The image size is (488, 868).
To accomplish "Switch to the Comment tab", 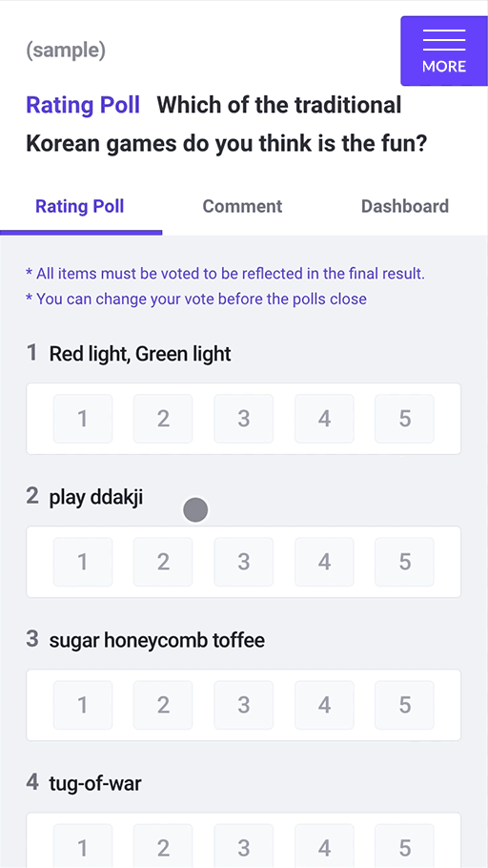I will 242,206.
